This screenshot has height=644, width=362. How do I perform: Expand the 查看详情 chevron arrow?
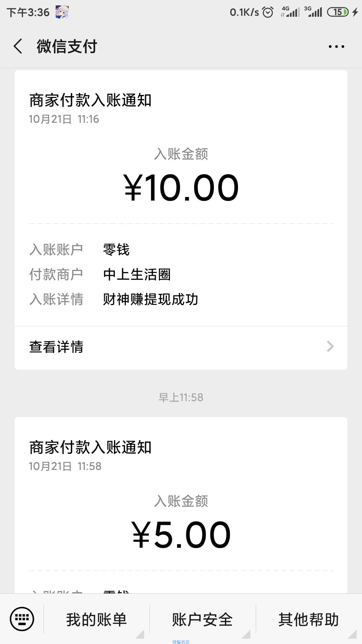pos(330,346)
